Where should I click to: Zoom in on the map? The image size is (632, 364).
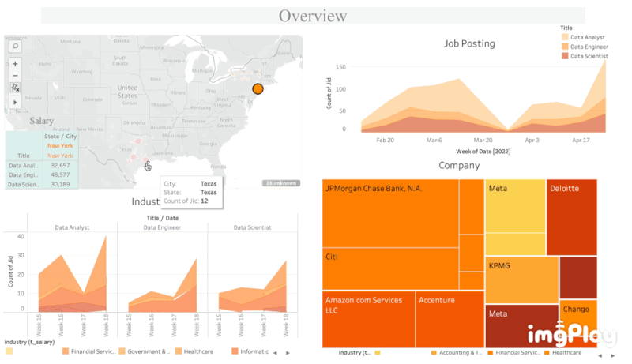point(15,64)
